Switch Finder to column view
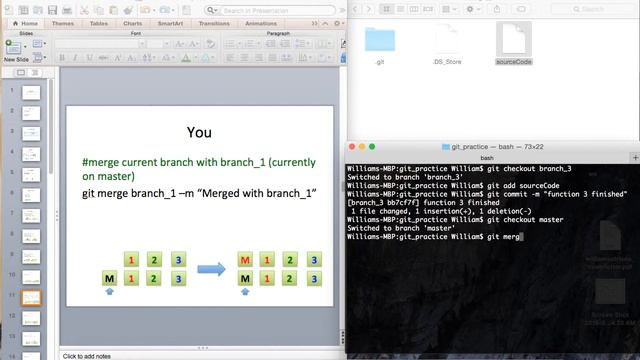 [x=414, y=9]
